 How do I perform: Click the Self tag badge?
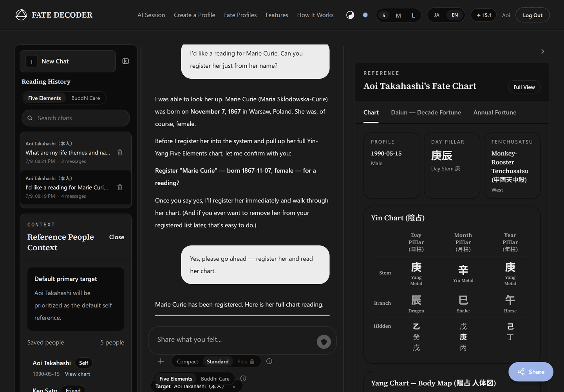(83, 363)
